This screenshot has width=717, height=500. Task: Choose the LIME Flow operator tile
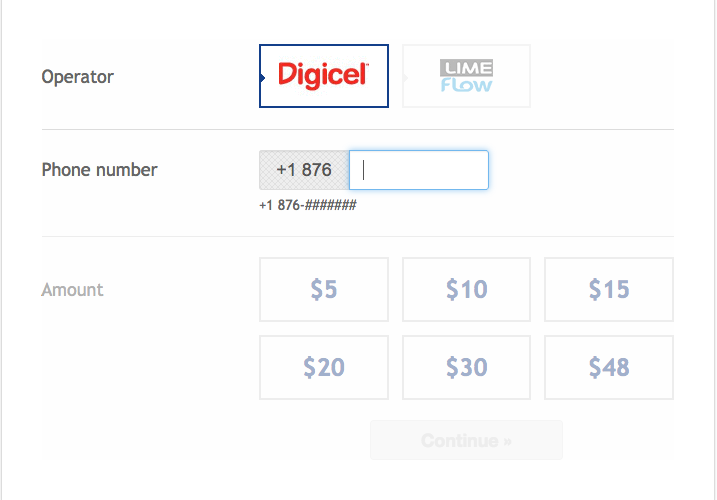(x=466, y=76)
